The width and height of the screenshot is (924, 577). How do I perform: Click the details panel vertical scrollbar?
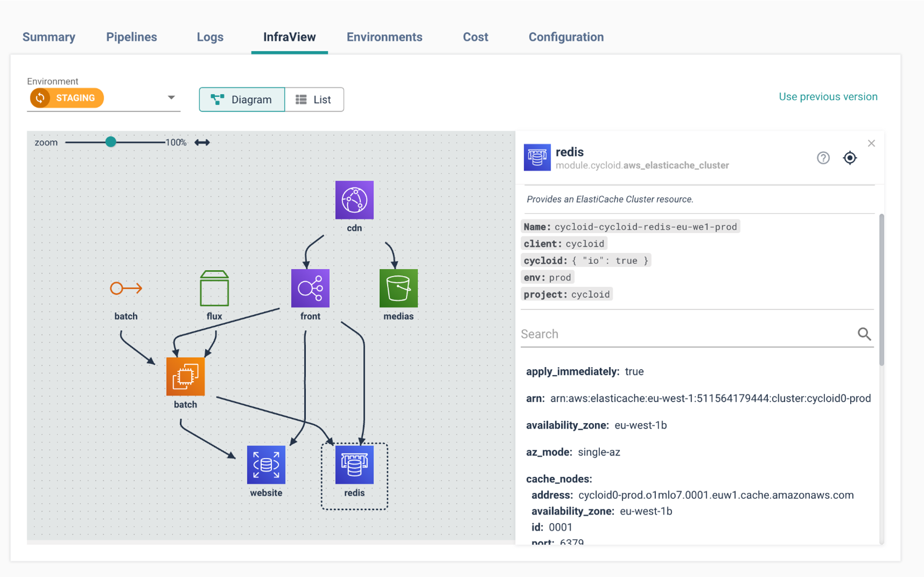(x=882, y=290)
